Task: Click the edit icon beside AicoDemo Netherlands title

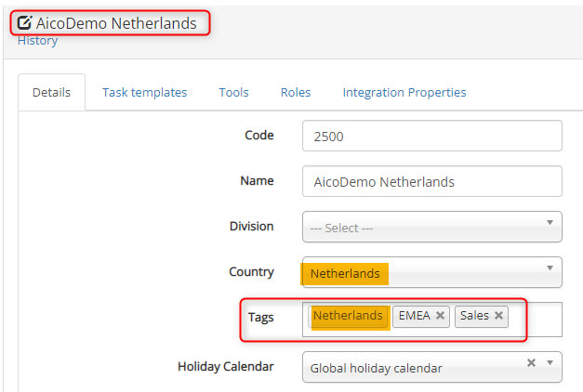Action: click(25, 23)
